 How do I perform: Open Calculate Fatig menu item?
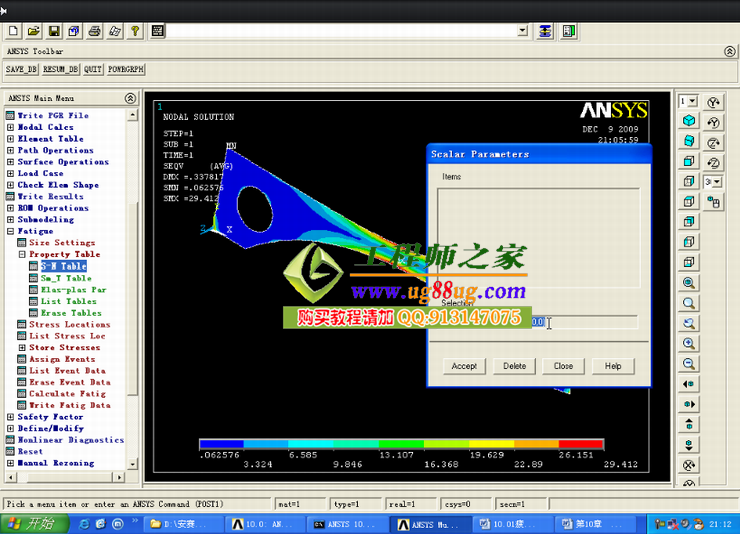click(67, 394)
